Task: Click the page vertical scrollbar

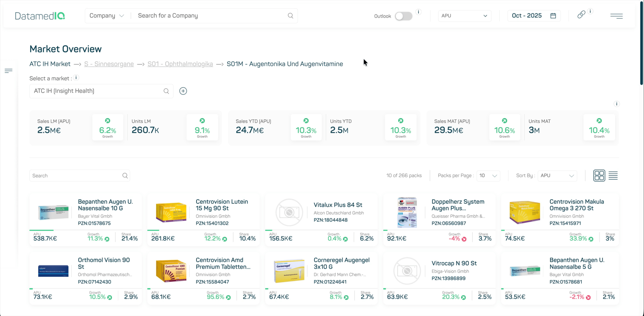Action: click(642, 43)
